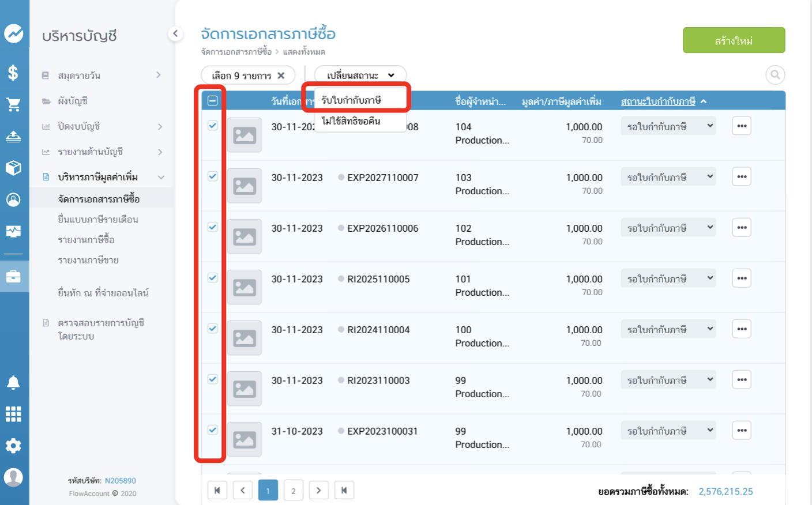Go to page 2 of the list
Screen dimensions: 812x505
293,491
